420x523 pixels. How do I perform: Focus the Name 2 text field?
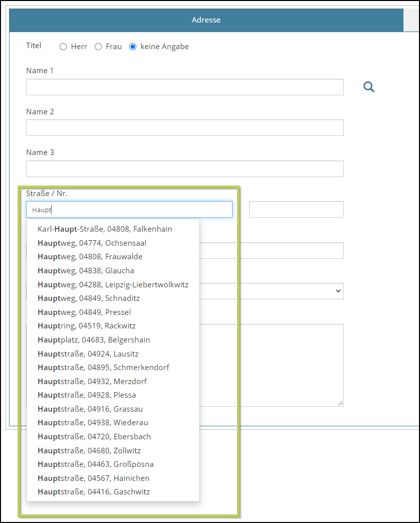coord(184,127)
